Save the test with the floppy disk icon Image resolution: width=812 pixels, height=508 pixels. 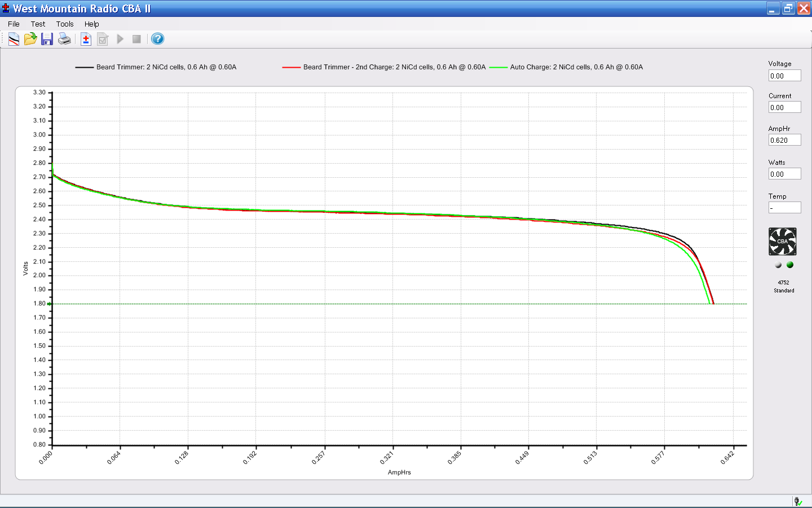(47, 39)
